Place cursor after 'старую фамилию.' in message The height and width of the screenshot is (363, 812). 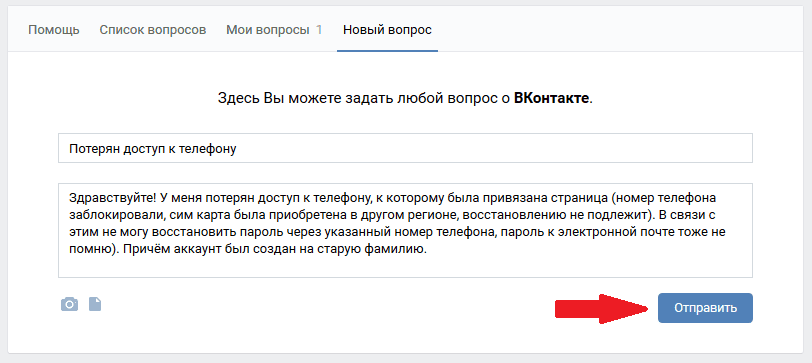427,249
